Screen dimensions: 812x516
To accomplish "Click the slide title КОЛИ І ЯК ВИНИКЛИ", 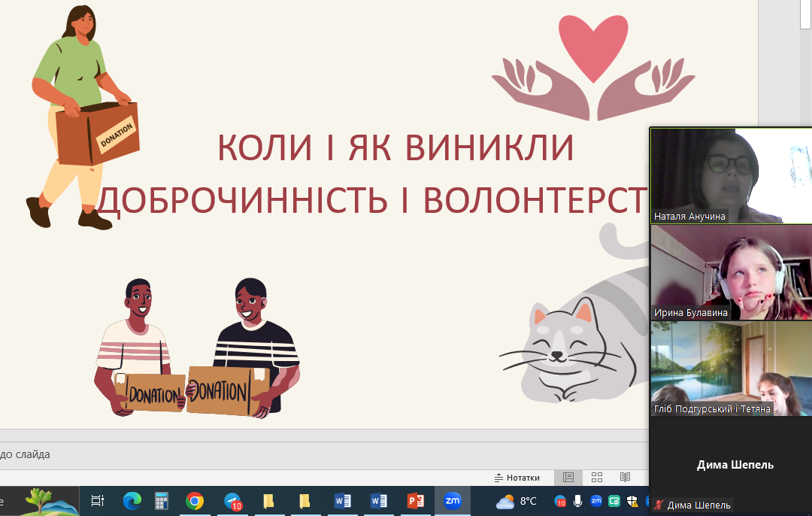I will [395, 147].
